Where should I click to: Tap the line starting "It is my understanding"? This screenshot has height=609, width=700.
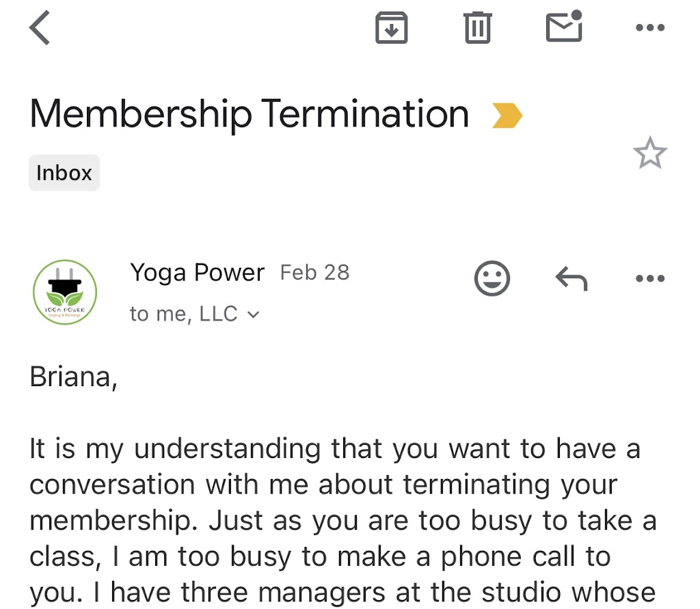pos(335,449)
